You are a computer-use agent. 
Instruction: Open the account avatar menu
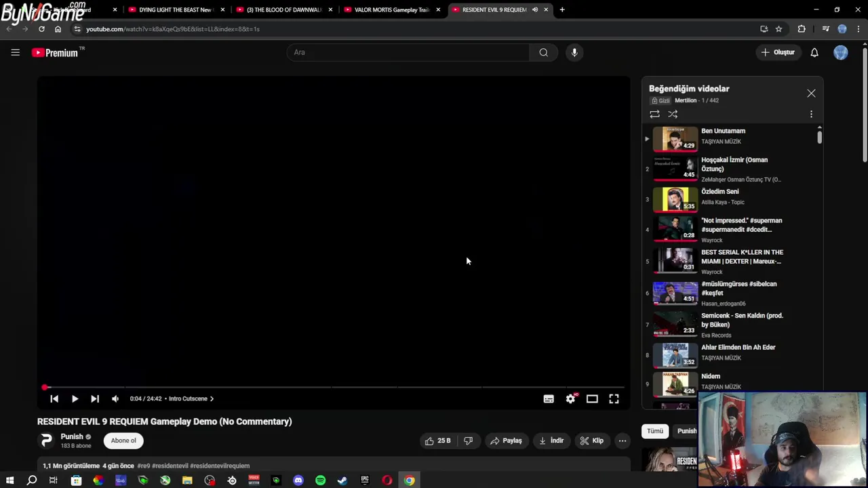840,52
